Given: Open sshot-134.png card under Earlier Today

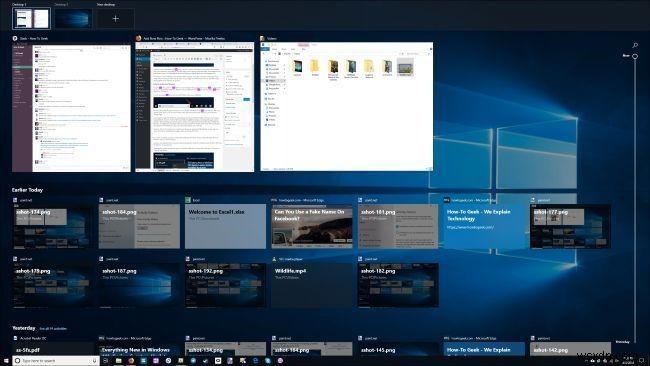Looking at the screenshot, I should pyautogui.click(x=52, y=226).
